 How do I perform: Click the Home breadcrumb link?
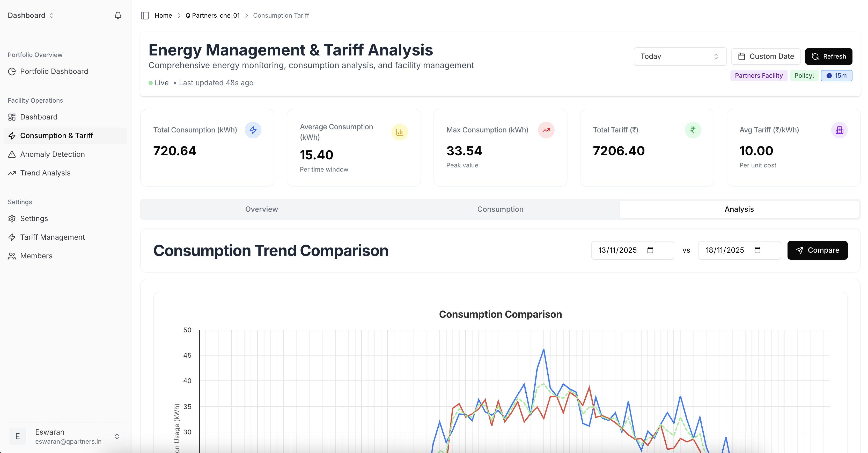point(163,16)
